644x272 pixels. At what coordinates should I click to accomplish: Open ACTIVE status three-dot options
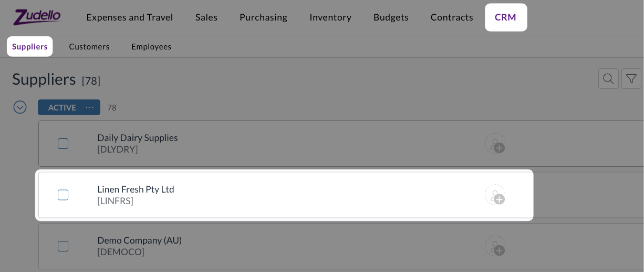coord(90,107)
